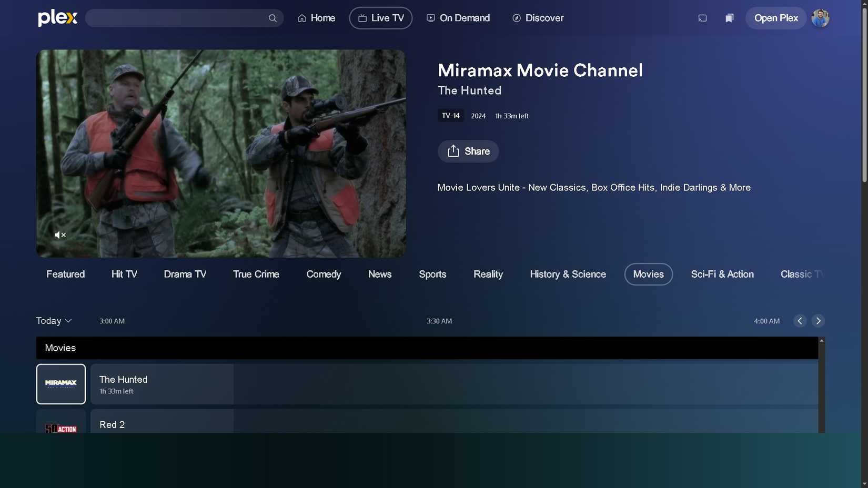Switch to Sci-Fi & Action category

click(722, 274)
